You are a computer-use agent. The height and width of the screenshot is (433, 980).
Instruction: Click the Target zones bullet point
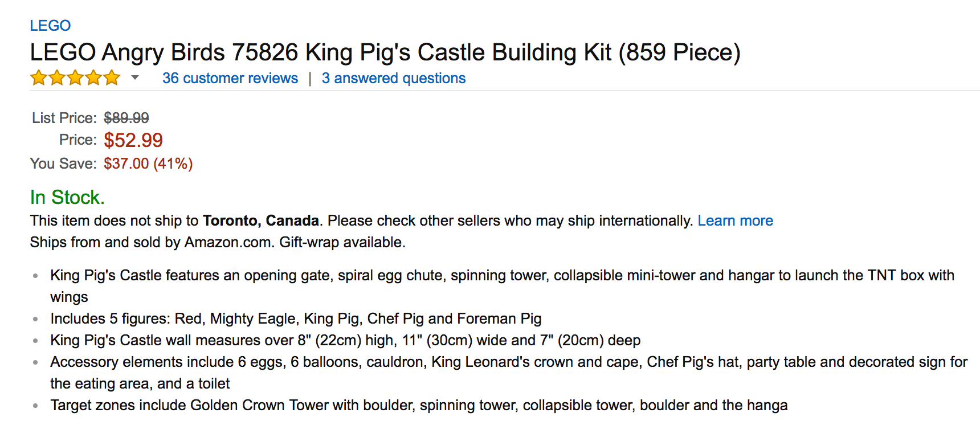419,405
